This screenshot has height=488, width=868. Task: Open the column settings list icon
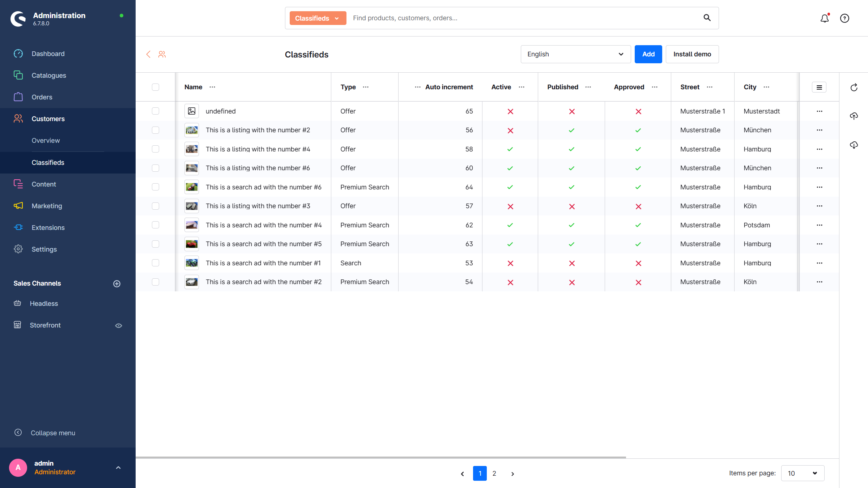[x=819, y=87]
